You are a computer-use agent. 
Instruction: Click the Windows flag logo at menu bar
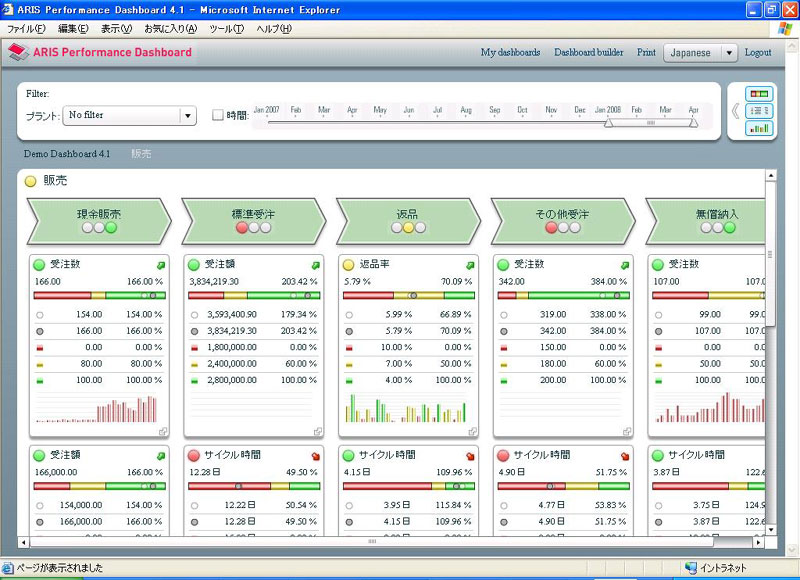[x=785, y=29]
